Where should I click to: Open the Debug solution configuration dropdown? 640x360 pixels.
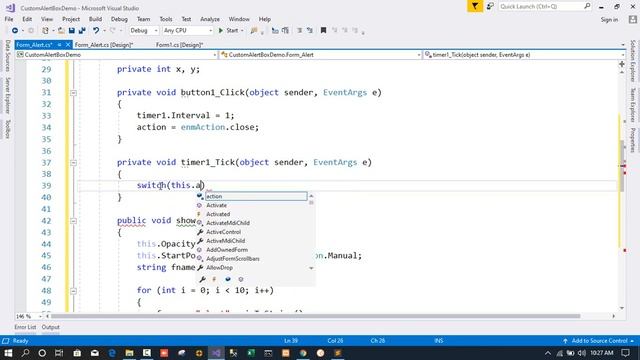[x=144, y=31]
